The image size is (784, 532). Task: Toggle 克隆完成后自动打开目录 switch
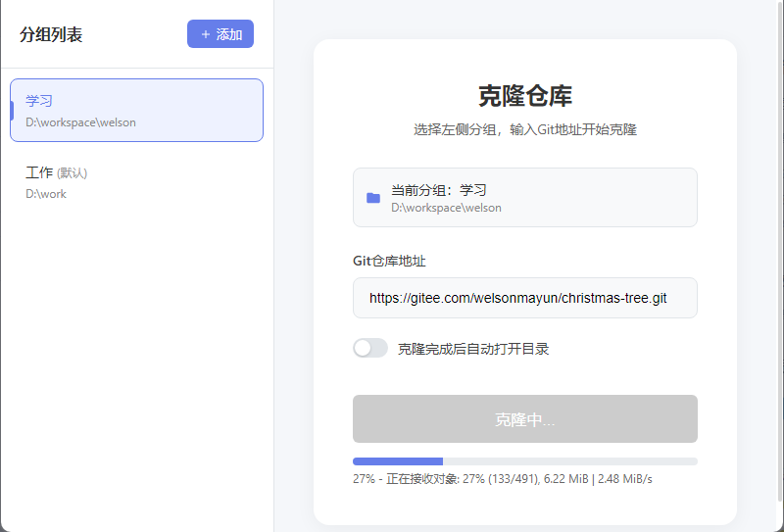pyautogui.click(x=370, y=348)
